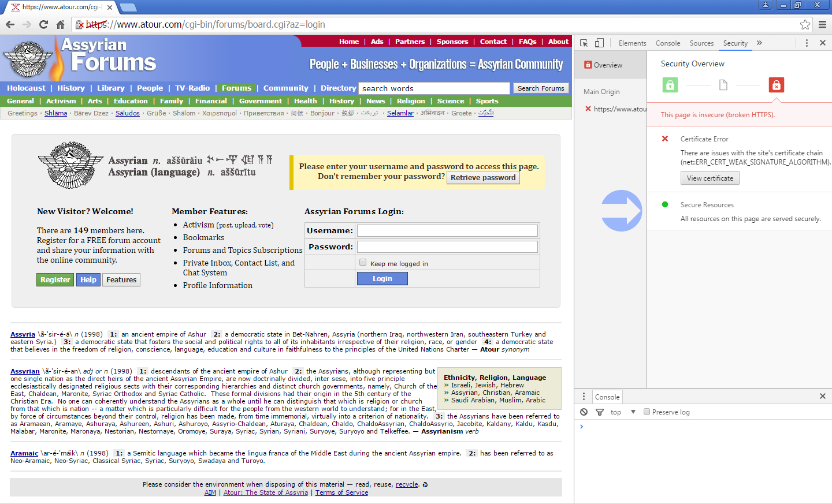Select Overview in the Security sidebar
Screen dimensions: 832x504
pos(611,65)
